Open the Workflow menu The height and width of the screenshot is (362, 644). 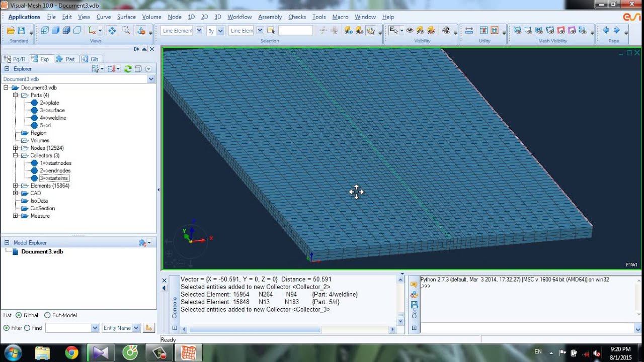coord(239,17)
